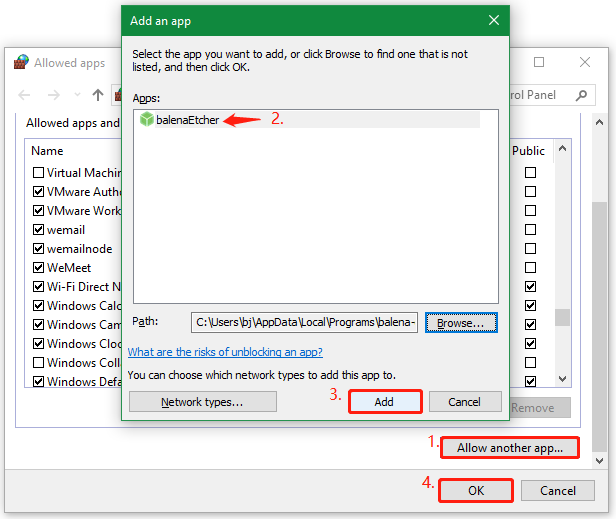Select the balenaEtcher app icon in list
616x519 pixels.
(x=146, y=120)
